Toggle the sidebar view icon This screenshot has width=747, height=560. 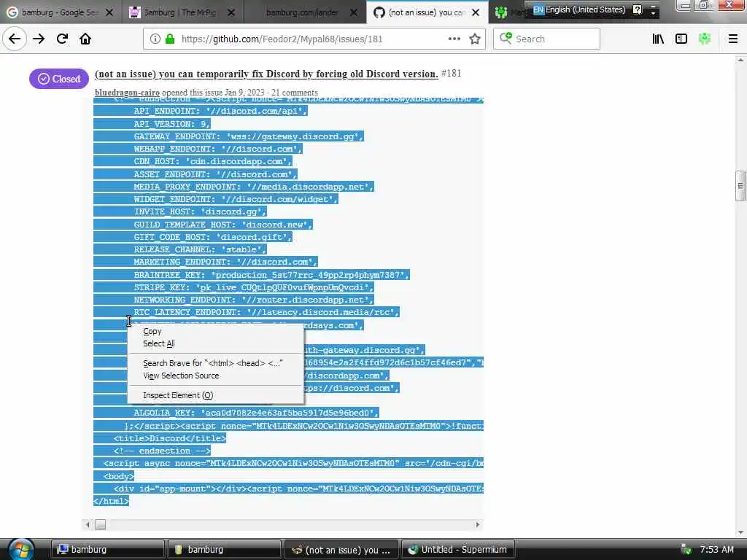tap(681, 39)
